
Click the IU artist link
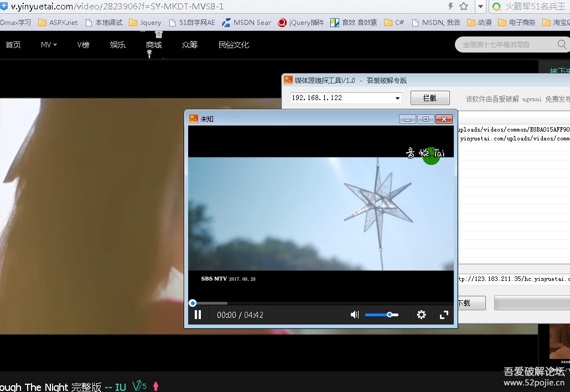[x=120, y=387]
